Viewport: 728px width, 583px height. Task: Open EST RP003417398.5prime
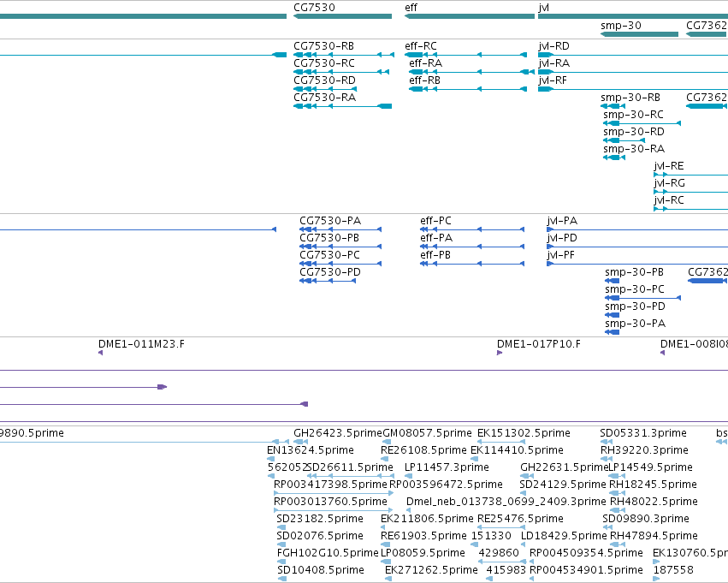[330, 485]
